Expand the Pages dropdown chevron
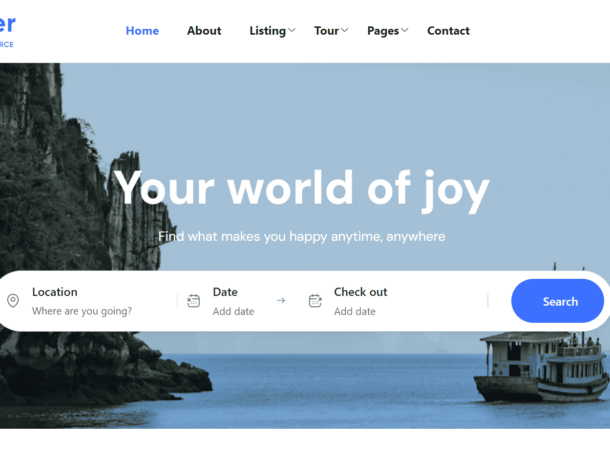 click(405, 30)
